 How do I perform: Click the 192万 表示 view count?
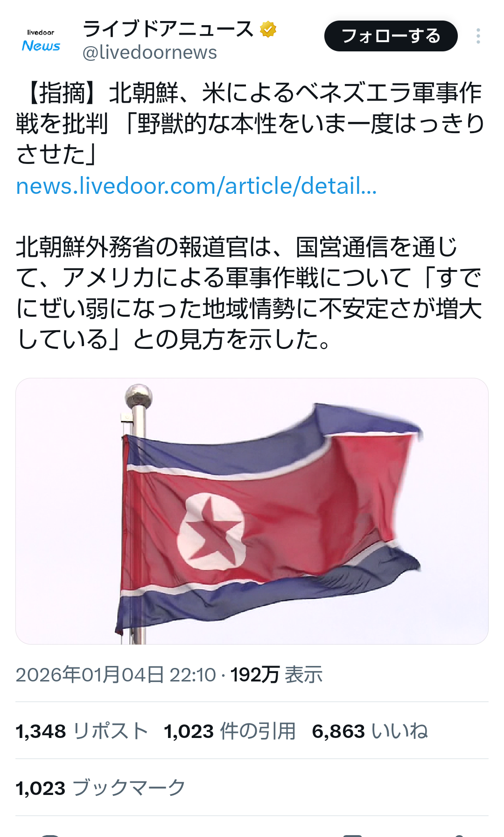pos(276,675)
